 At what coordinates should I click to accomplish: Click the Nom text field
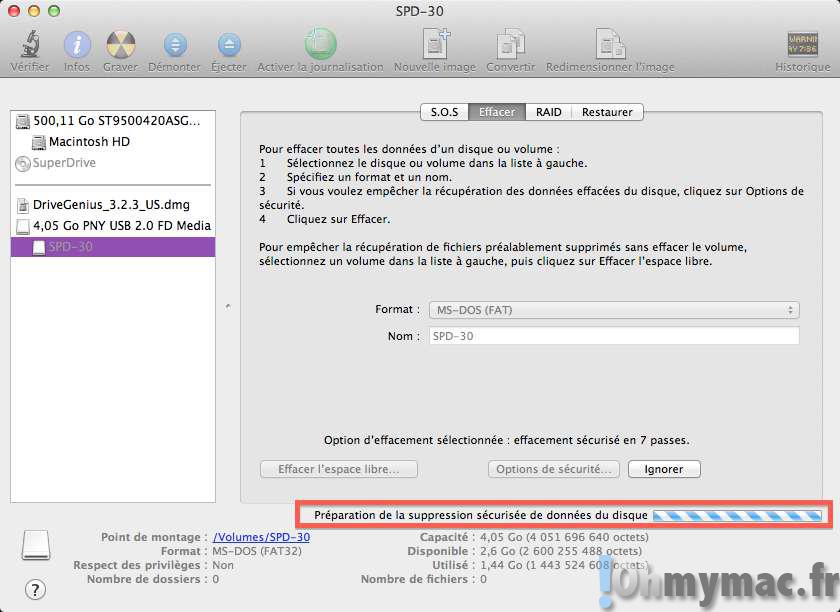pos(613,336)
